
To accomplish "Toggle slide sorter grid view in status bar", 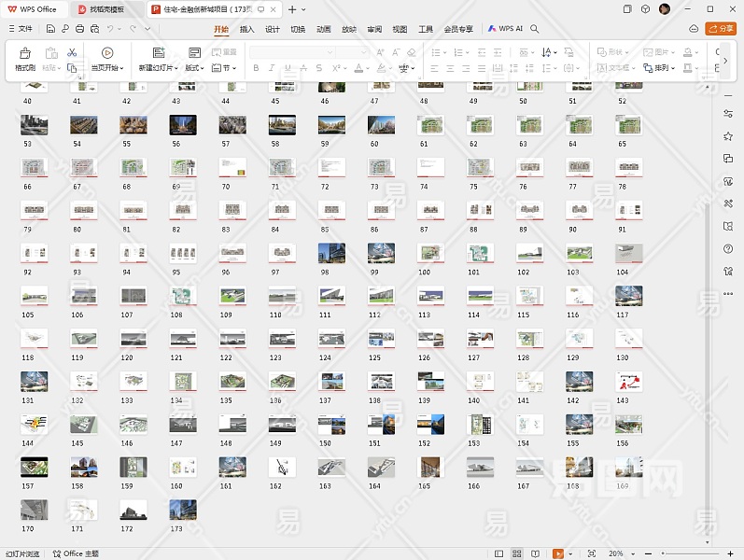I will coord(518,553).
